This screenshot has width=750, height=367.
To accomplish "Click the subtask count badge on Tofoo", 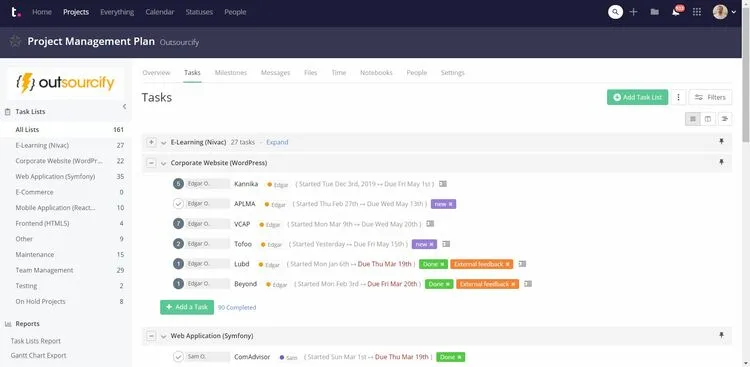I will pos(178,244).
